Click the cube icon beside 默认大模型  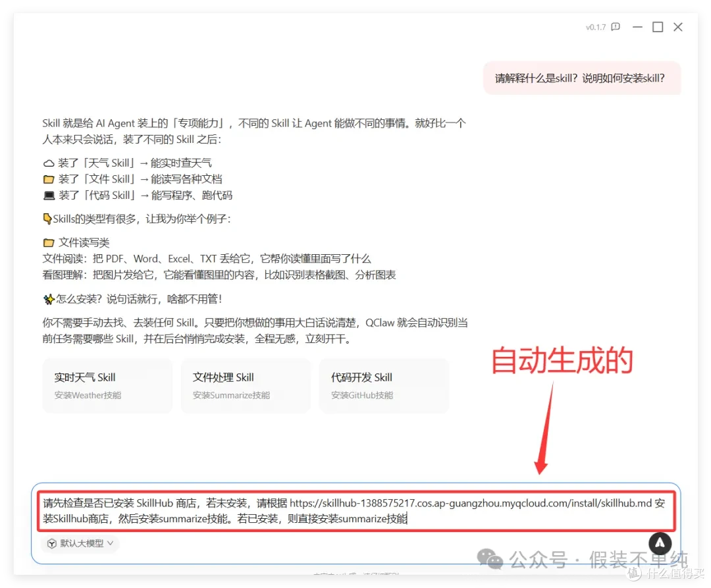tap(52, 543)
